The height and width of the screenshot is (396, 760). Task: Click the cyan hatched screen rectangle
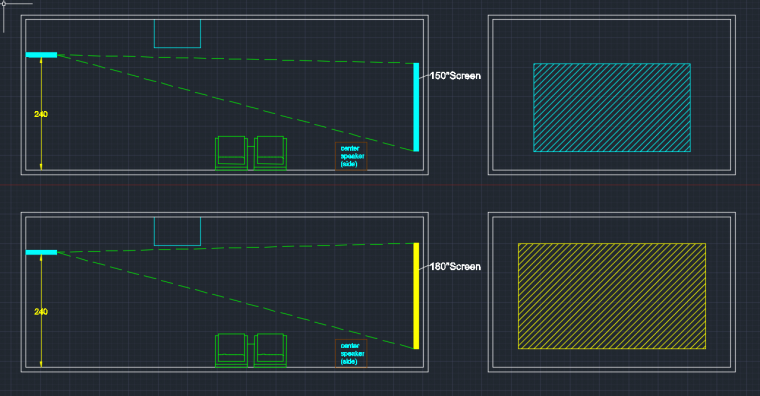(612, 108)
